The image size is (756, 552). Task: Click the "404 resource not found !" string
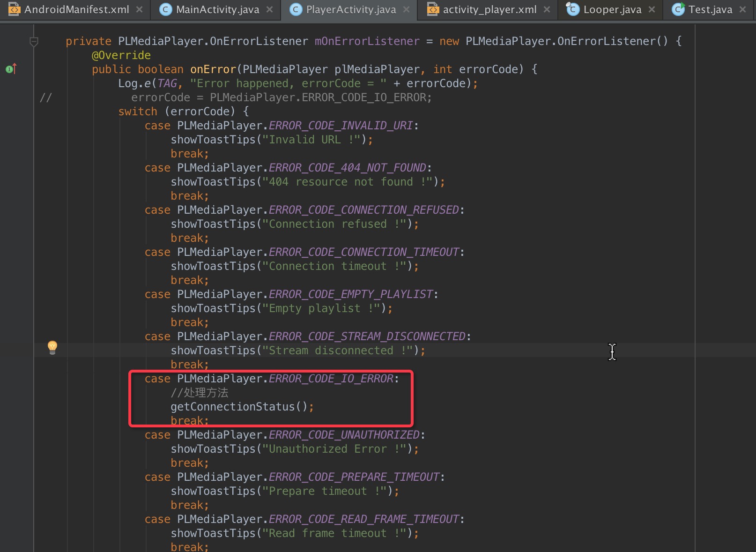[x=348, y=182]
